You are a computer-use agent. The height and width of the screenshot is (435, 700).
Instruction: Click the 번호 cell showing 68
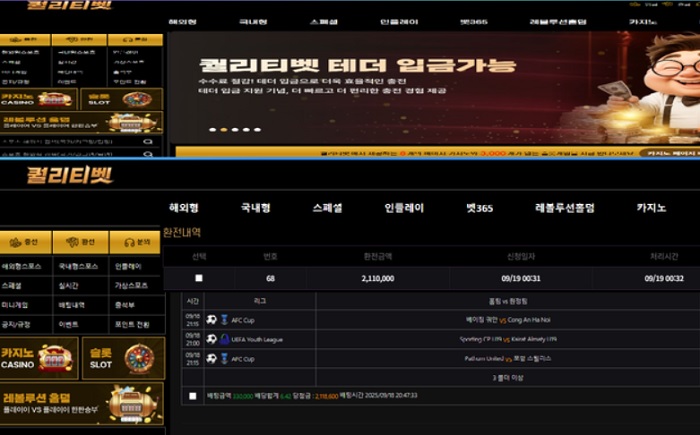270,278
